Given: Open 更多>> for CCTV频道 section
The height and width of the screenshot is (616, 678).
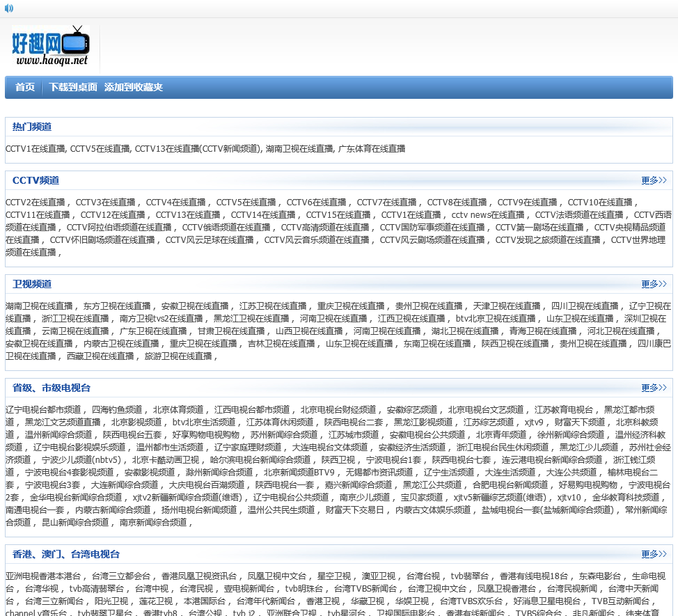Looking at the screenshot, I should pos(654,180).
